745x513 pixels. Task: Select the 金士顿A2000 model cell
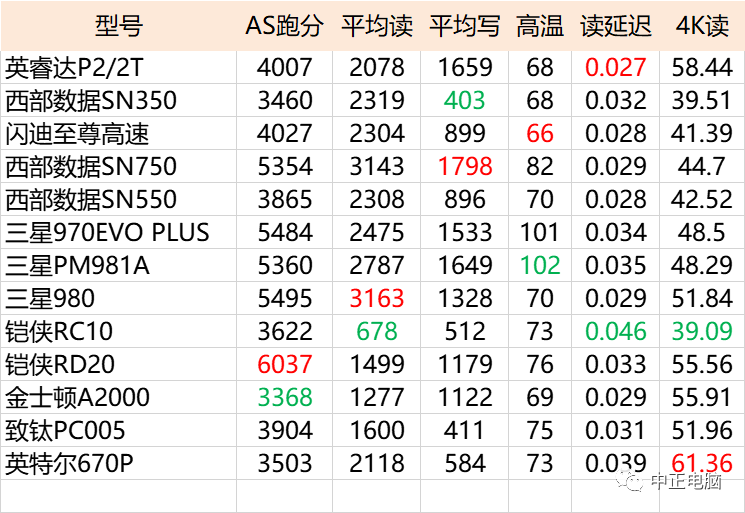[119, 397]
